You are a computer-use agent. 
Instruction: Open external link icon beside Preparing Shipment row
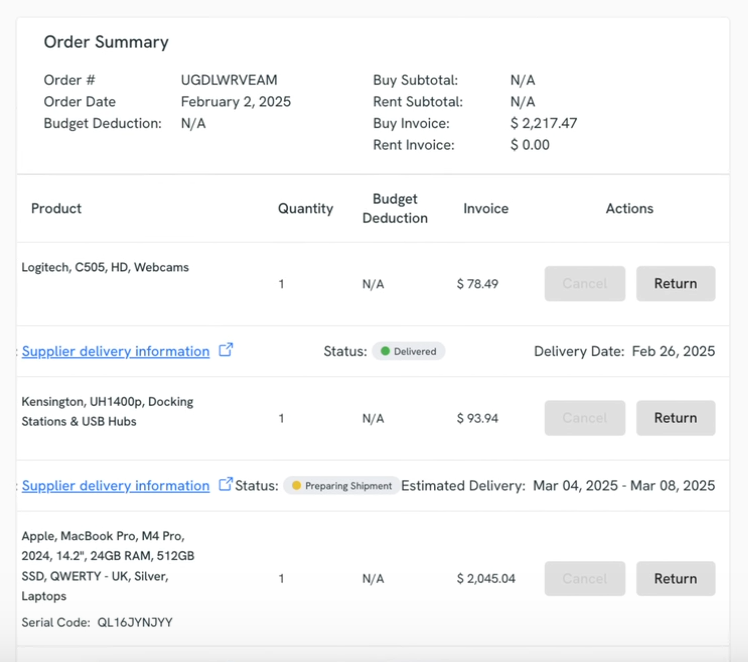226,484
